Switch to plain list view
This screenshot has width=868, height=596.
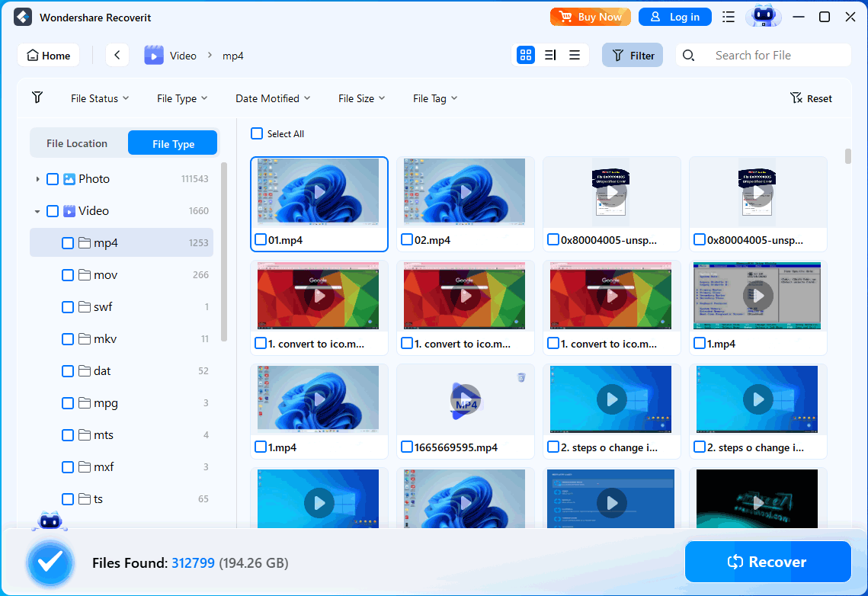[x=575, y=55]
